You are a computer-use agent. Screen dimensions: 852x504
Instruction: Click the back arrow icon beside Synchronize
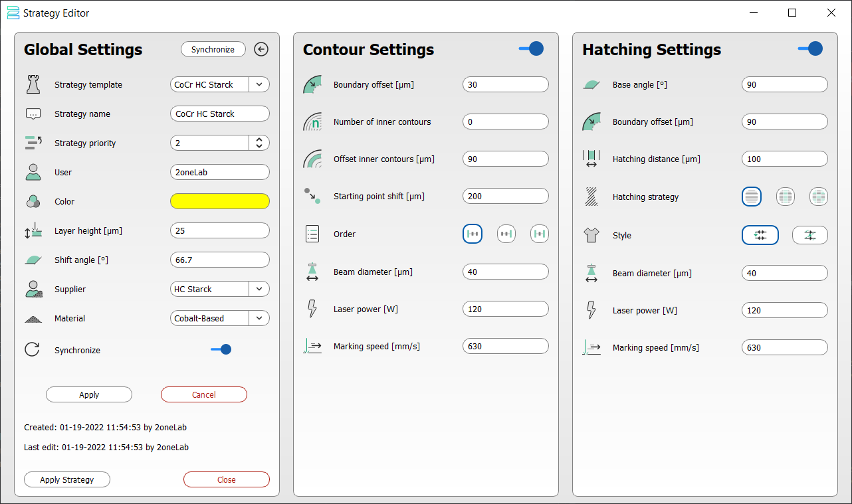pyautogui.click(x=261, y=49)
